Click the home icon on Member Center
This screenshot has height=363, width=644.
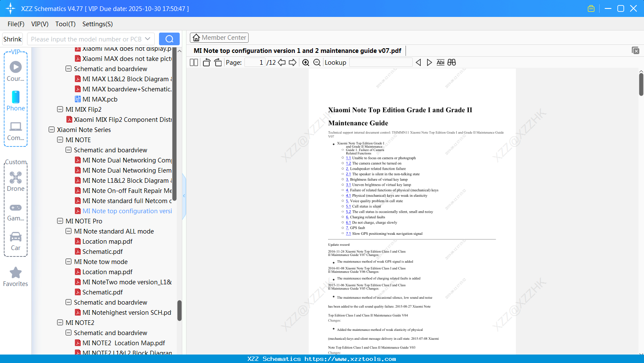(x=196, y=38)
